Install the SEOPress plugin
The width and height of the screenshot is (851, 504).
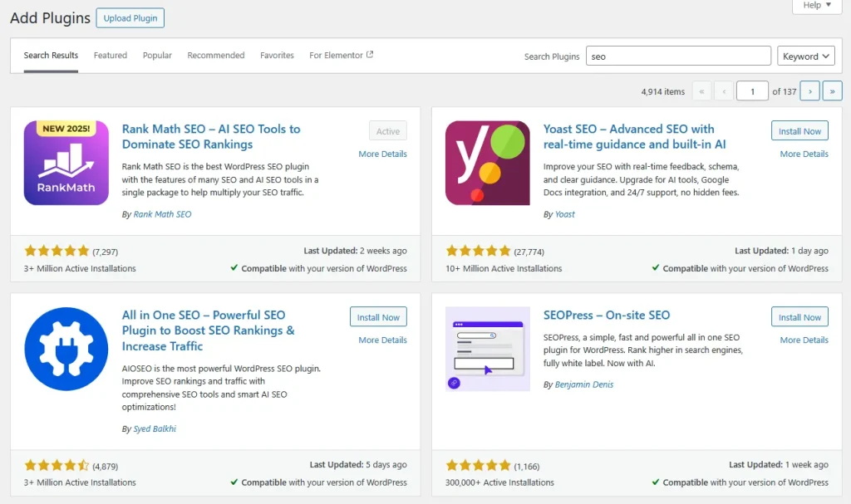point(799,317)
